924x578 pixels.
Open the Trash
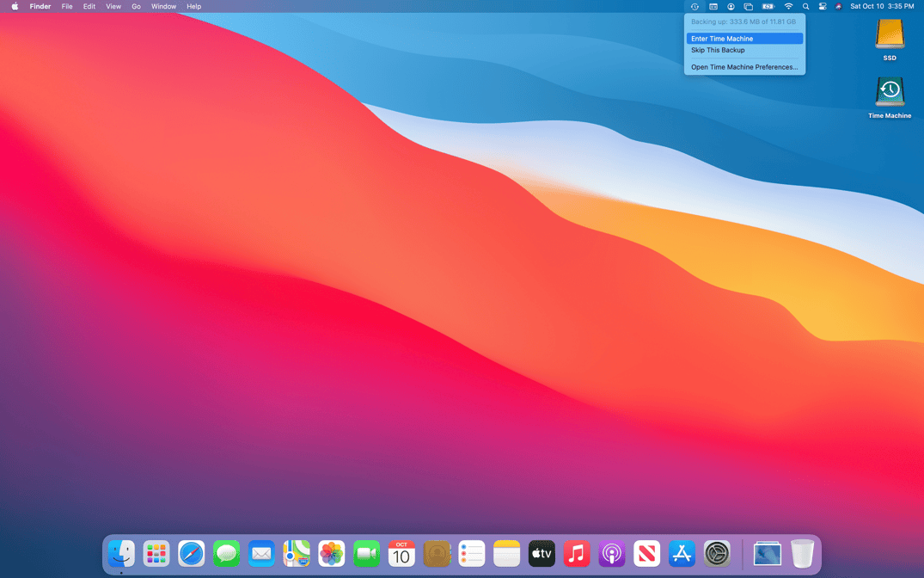(802, 554)
